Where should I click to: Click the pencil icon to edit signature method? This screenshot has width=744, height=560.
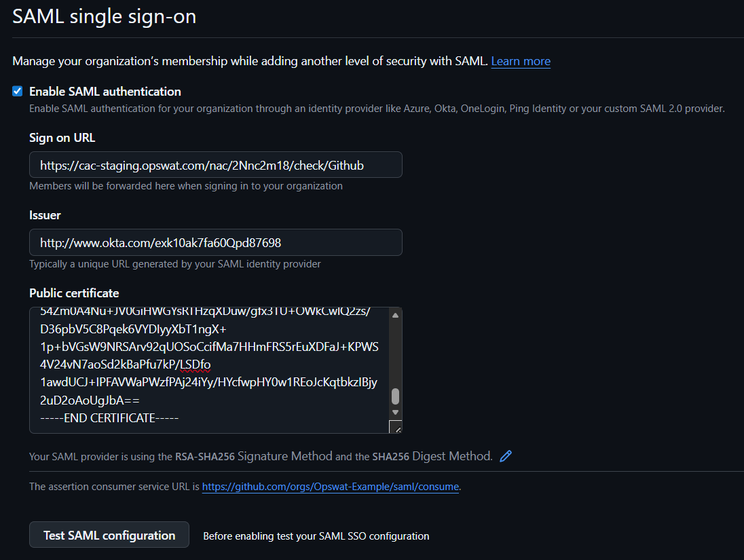coord(505,456)
